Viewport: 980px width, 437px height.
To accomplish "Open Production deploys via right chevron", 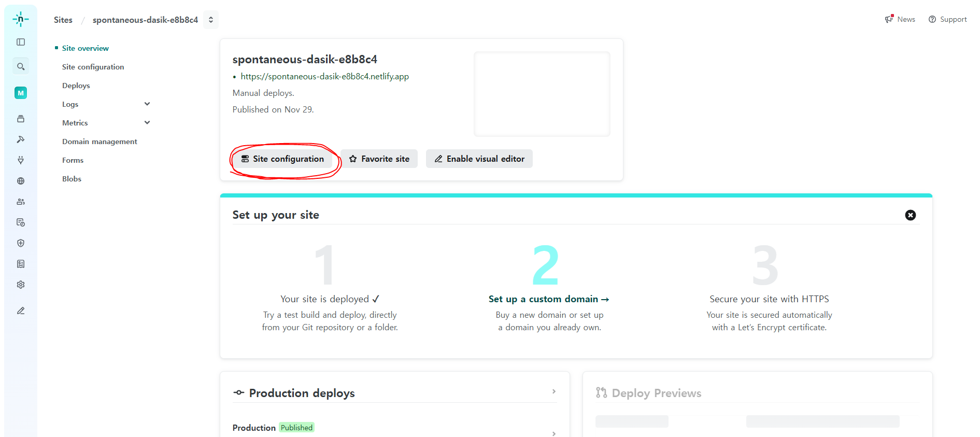I will pyautogui.click(x=554, y=391).
